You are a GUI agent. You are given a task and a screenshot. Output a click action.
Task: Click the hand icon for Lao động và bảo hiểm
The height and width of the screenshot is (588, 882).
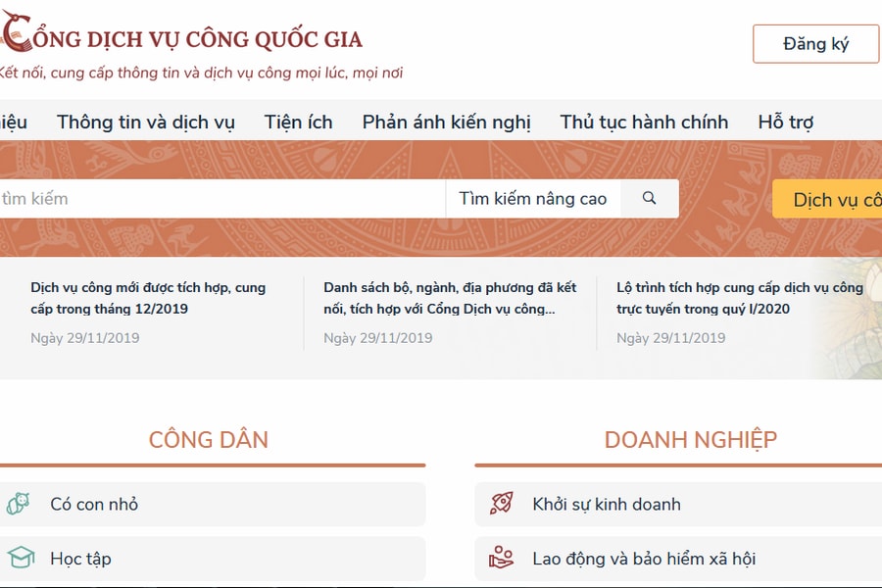coord(502,559)
